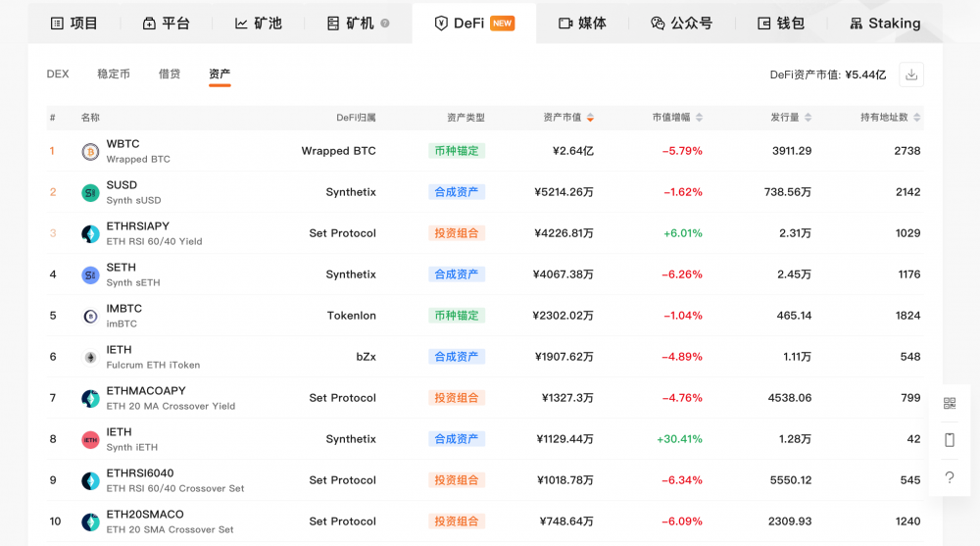980x546 pixels.
Task: Open the Staking navigation tab
Action: pos(883,24)
